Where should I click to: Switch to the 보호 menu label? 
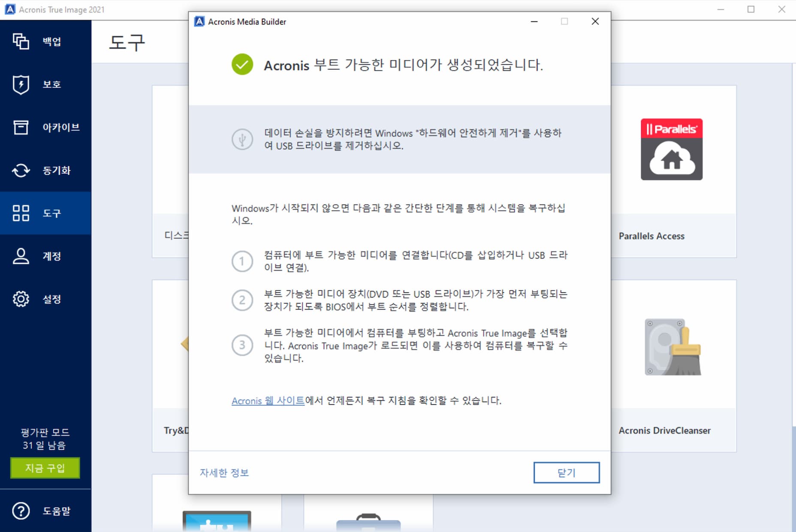pyautogui.click(x=52, y=84)
